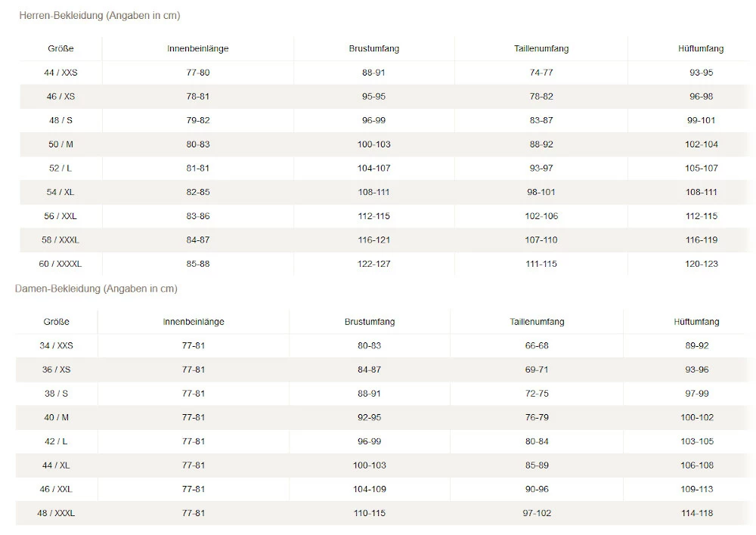756x535 pixels.
Task: Click Taillenumfang header in Damen table
Action: click(537, 322)
